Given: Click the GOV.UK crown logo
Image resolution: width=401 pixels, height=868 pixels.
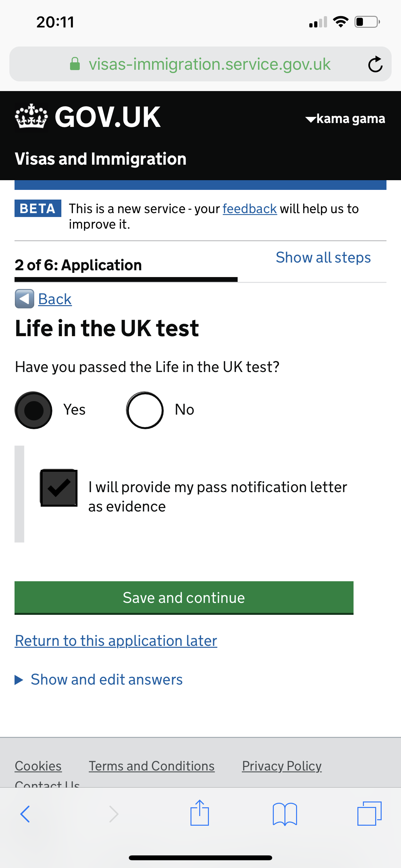Looking at the screenshot, I should tap(31, 117).
